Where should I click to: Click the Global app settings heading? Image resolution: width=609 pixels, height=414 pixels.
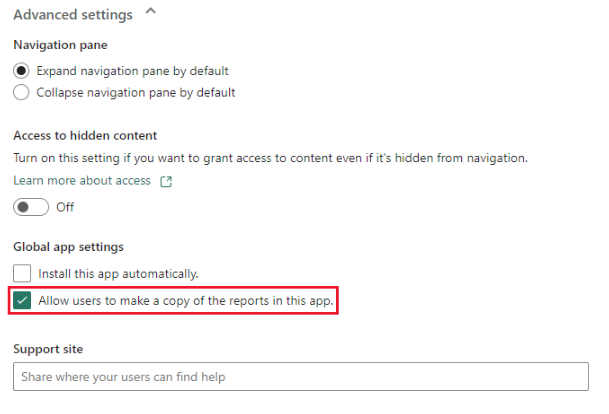tap(68, 247)
